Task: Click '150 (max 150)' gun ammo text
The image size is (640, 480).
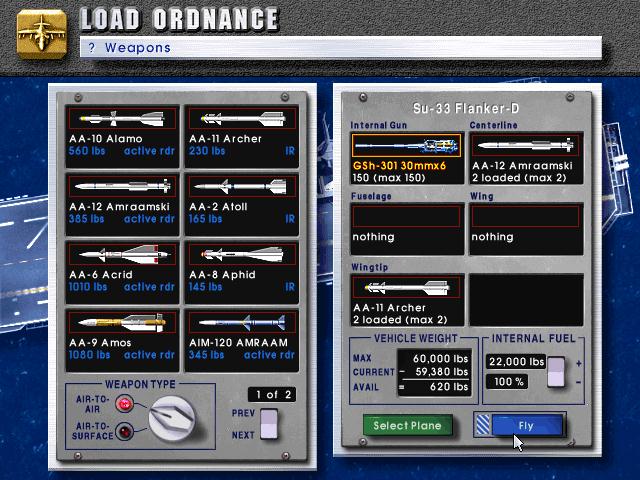Action: 389,178
